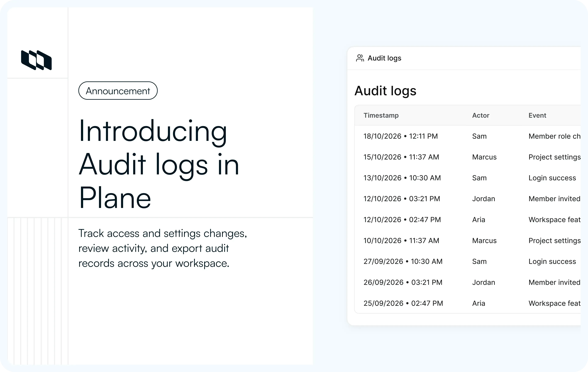This screenshot has height=372, width=588.
Task: Select timestamp 25/09/2026 • 02:47 PM
Action: (x=403, y=303)
